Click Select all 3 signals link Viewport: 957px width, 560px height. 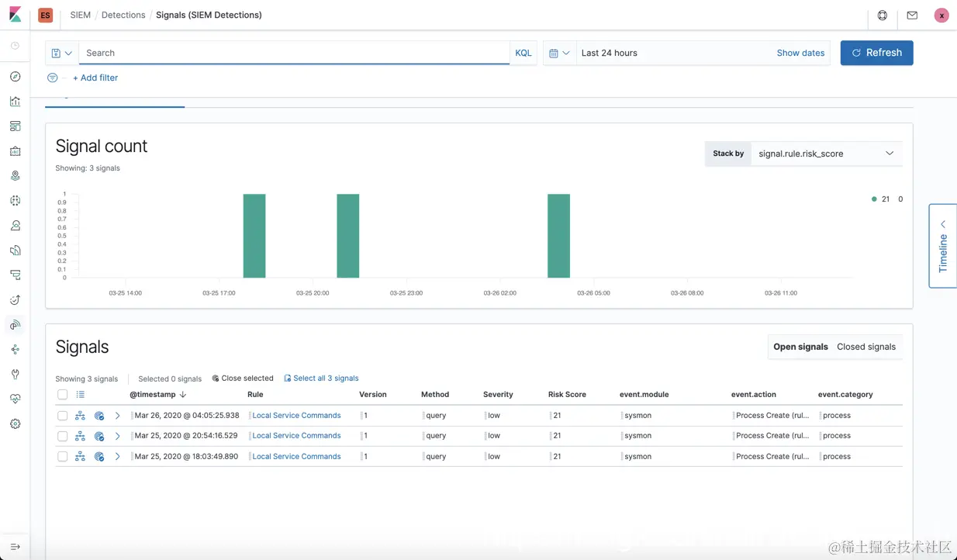(x=321, y=379)
